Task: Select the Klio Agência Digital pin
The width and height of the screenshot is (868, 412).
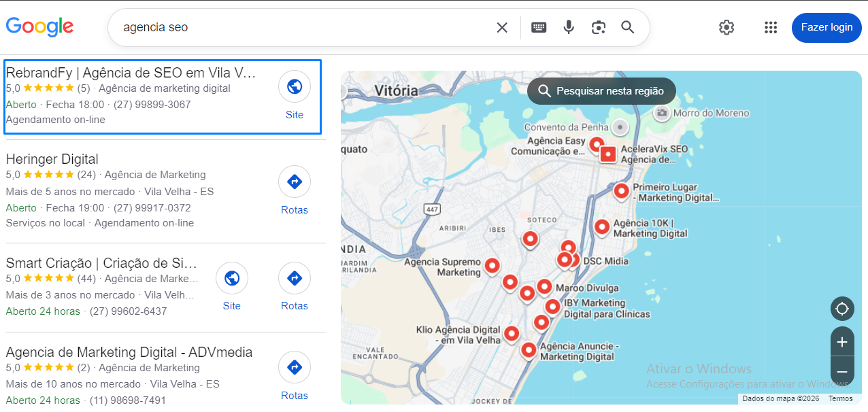Action: (x=512, y=334)
